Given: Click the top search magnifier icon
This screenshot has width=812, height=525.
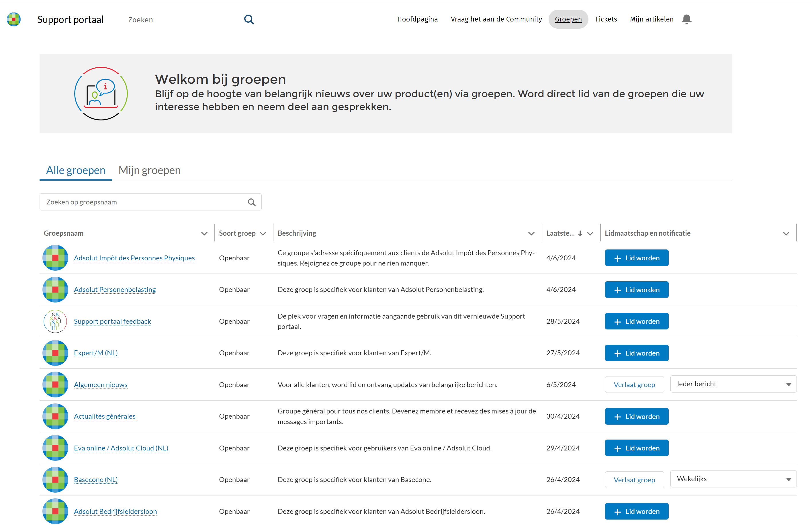Looking at the screenshot, I should (x=249, y=19).
